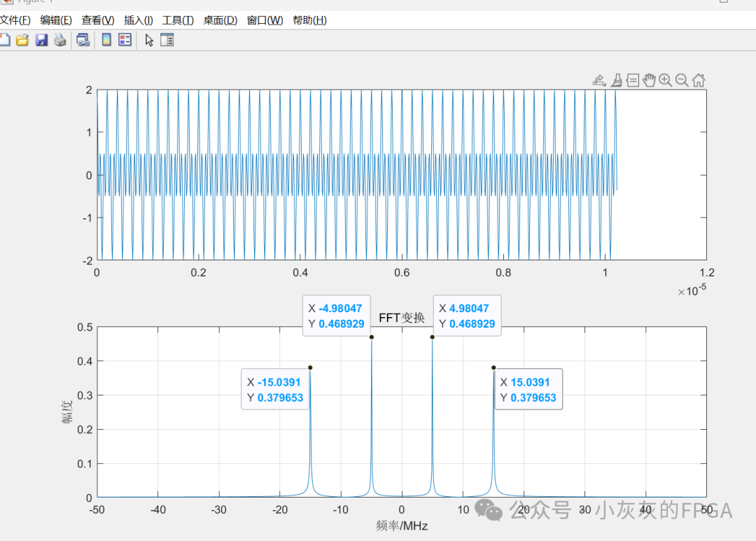Click y-axis tick label '0.3' on FFT plot
This screenshot has height=541, width=756.
coord(85,395)
